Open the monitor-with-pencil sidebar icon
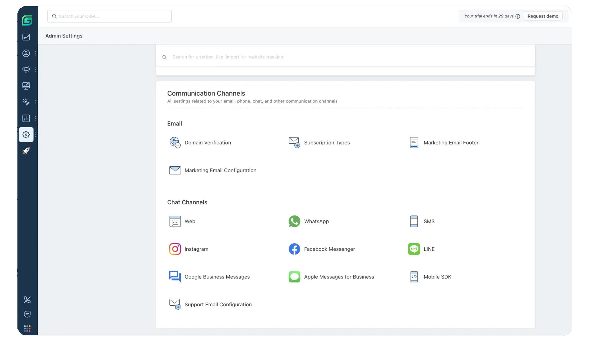 pyautogui.click(x=26, y=86)
